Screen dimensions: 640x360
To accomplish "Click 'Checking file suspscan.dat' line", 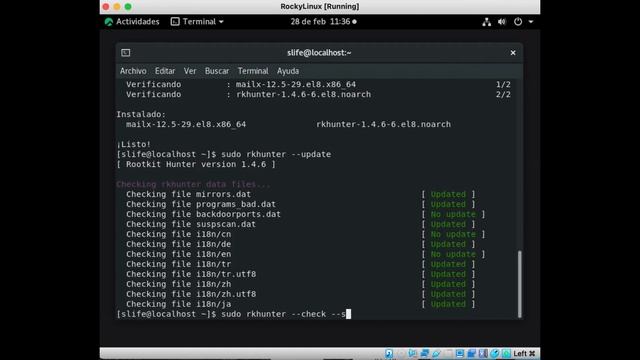I will pyautogui.click(x=191, y=224).
